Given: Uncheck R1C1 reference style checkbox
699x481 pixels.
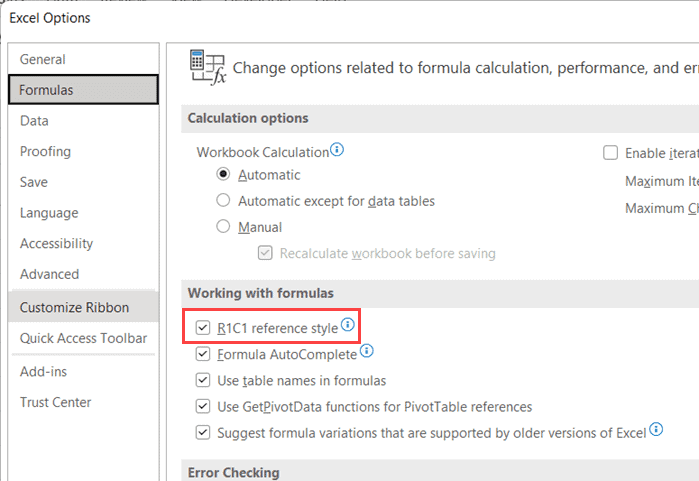Looking at the screenshot, I should (x=204, y=328).
